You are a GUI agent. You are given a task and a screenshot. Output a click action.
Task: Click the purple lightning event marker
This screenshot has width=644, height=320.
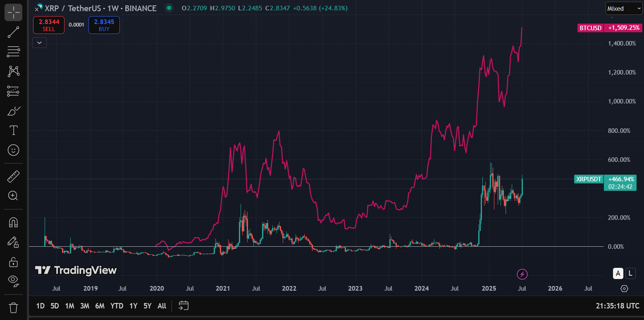522,274
